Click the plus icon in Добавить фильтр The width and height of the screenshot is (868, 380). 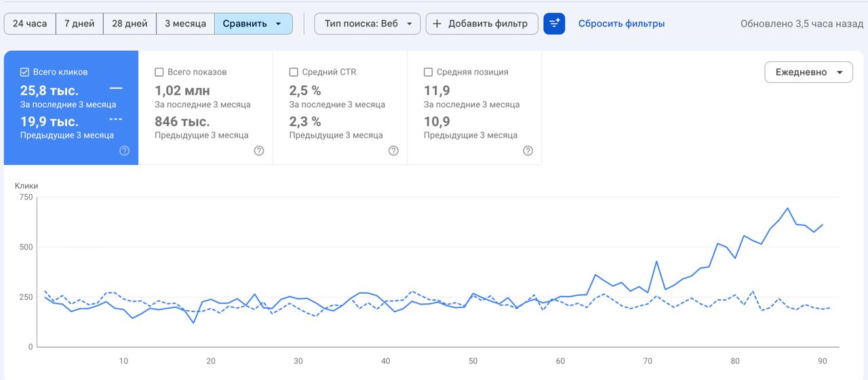pos(437,24)
